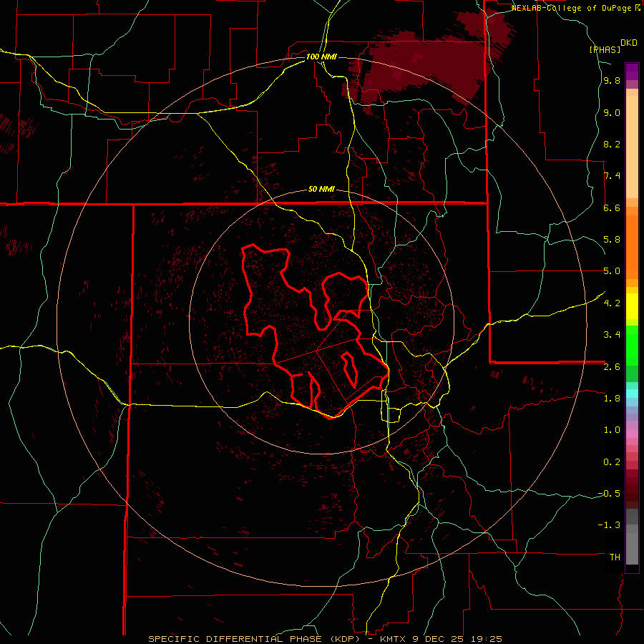Click the yellow band of the color scale
Viewport: 644px width, 644px height.
point(632,306)
